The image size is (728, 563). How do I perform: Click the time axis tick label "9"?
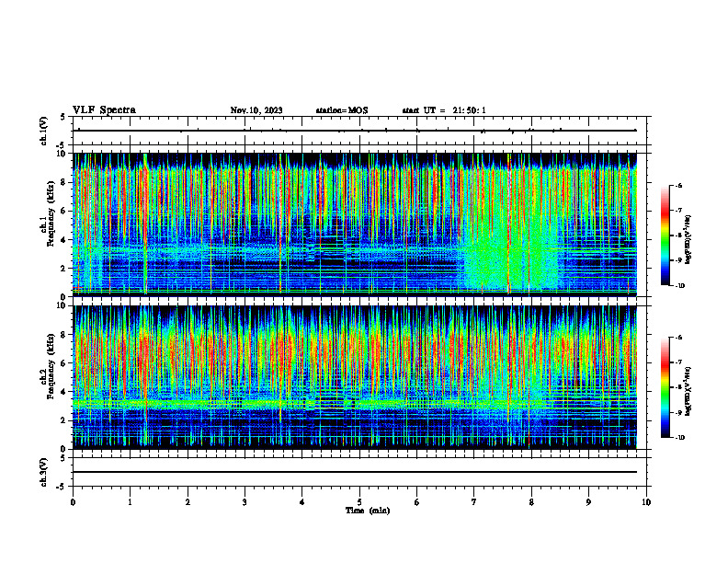pos(588,502)
